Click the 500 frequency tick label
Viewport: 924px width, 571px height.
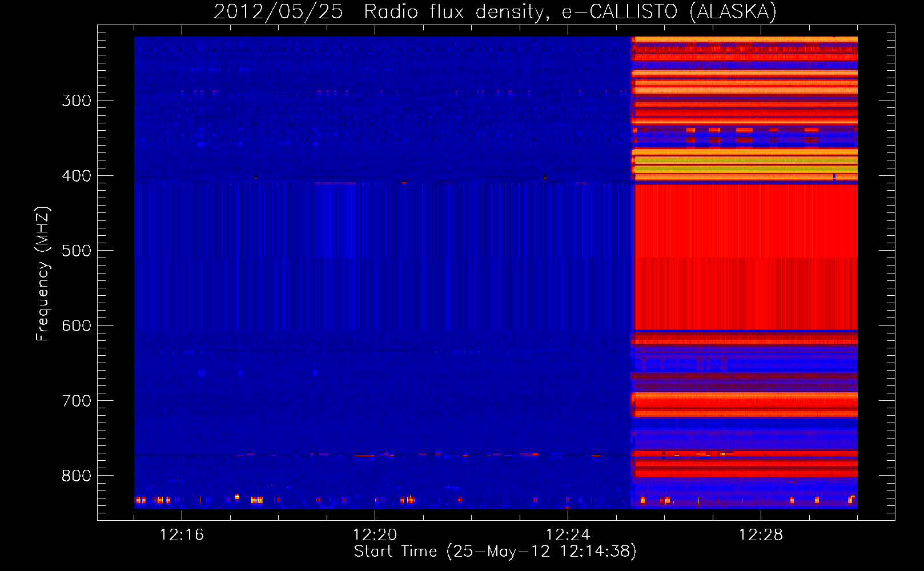pyautogui.click(x=77, y=251)
